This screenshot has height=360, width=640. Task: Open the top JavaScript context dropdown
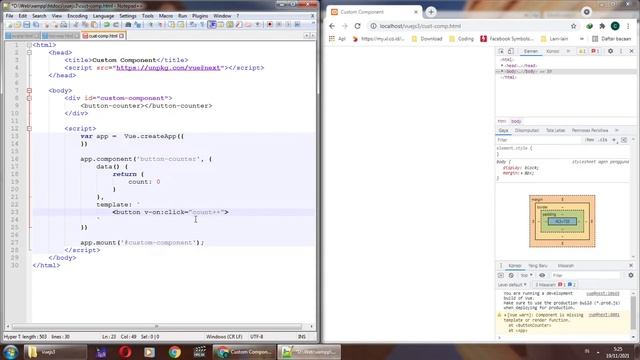526,276
